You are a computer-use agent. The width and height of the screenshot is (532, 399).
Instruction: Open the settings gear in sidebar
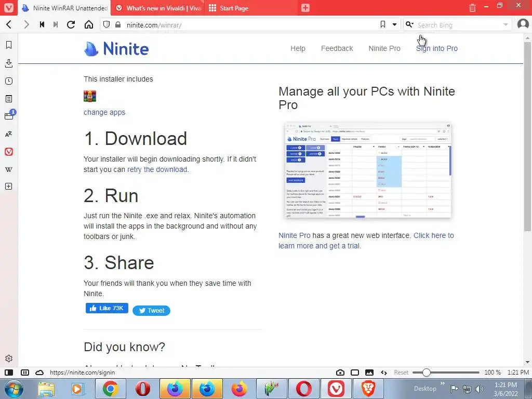click(9, 358)
